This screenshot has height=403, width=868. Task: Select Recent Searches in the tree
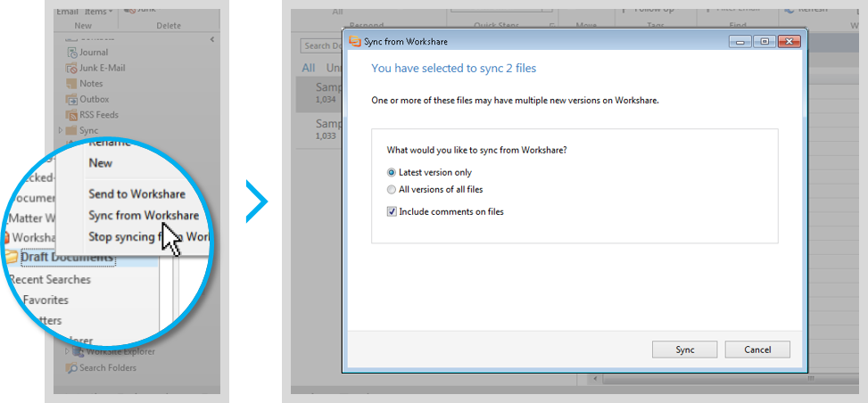pos(50,280)
